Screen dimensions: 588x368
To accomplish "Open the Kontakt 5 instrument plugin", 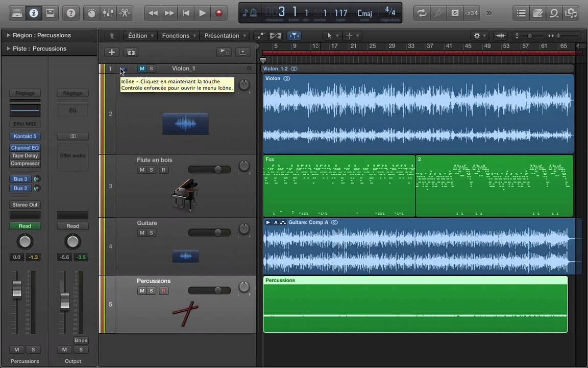I will [x=24, y=136].
